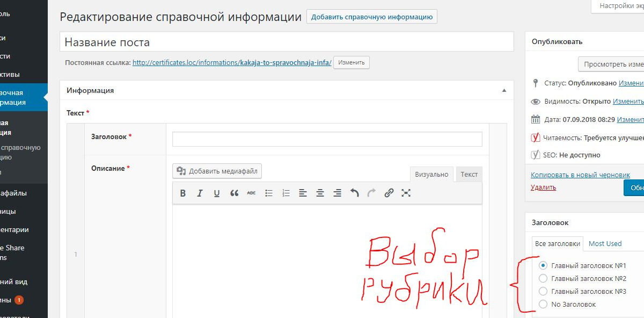Screen dimensions: 644x318
Task: Insert a blockquote from the editor toolbar
Action: [234, 193]
